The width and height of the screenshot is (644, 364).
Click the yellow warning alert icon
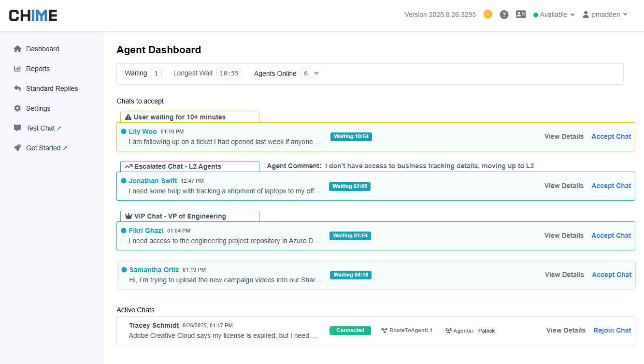pos(488,15)
